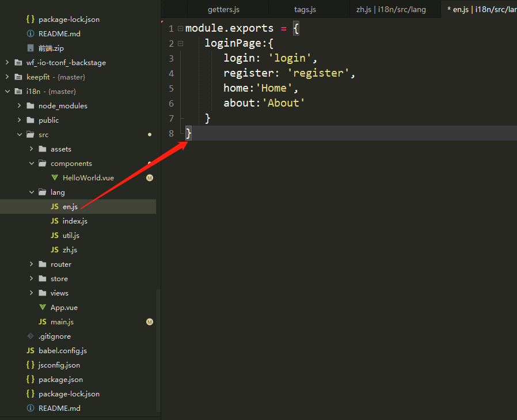Click the JS icon next to babel.config.js
This screenshot has width=517, height=420.
point(31,351)
